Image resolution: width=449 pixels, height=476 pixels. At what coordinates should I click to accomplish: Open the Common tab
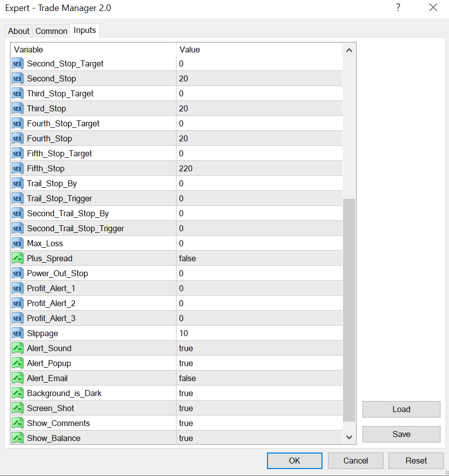coord(51,31)
